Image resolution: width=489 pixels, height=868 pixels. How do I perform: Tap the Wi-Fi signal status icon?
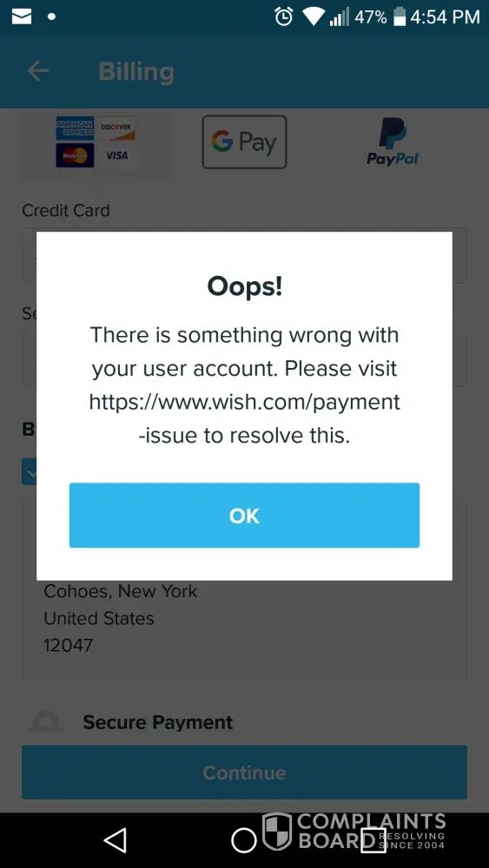click(313, 17)
